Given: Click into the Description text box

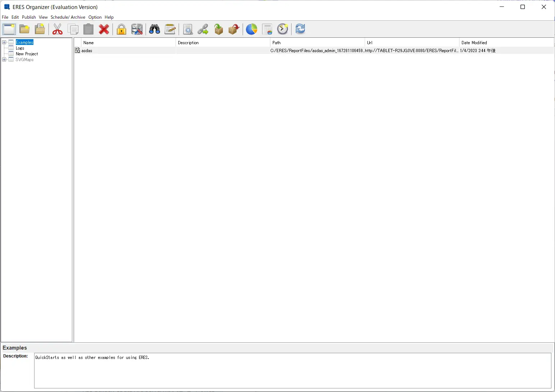Looking at the screenshot, I should click(x=293, y=370).
